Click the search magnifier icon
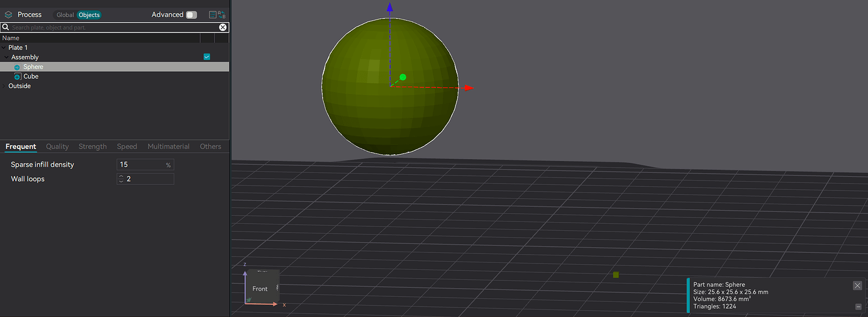 point(5,28)
